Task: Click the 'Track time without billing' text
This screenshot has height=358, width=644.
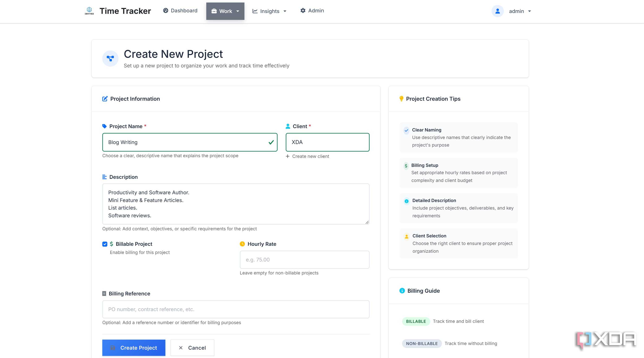Action: [471, 344]
